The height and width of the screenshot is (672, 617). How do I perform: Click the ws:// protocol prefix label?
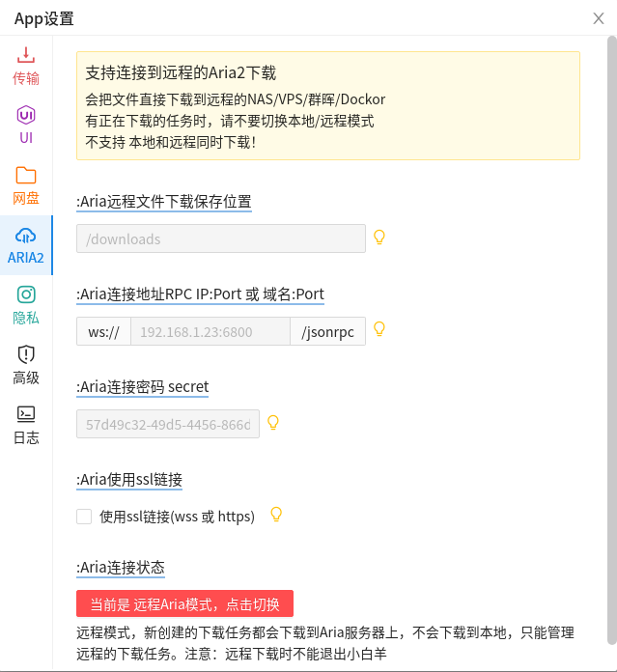click(x=103, y=331)
